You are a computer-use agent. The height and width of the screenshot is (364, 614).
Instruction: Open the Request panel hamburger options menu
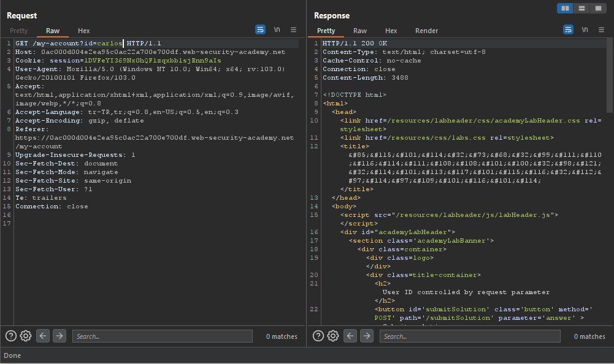pos(293,30)
